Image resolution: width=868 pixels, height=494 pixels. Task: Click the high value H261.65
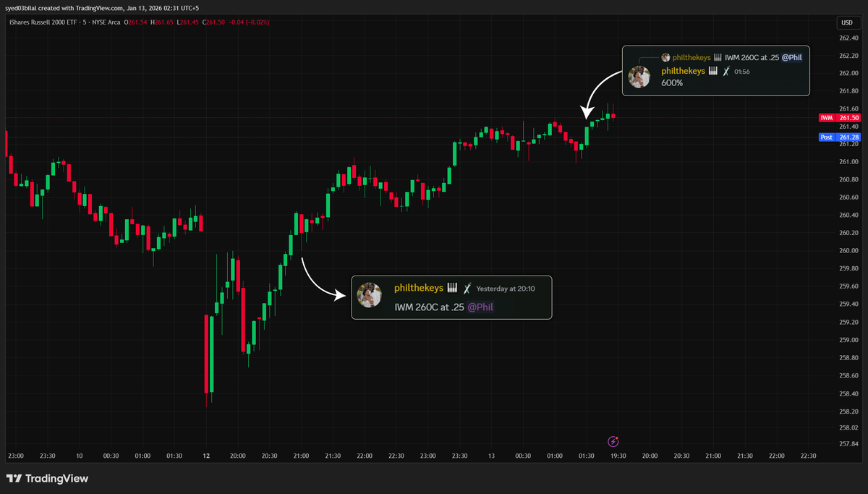pyautogui.click(x=162, y=23)
